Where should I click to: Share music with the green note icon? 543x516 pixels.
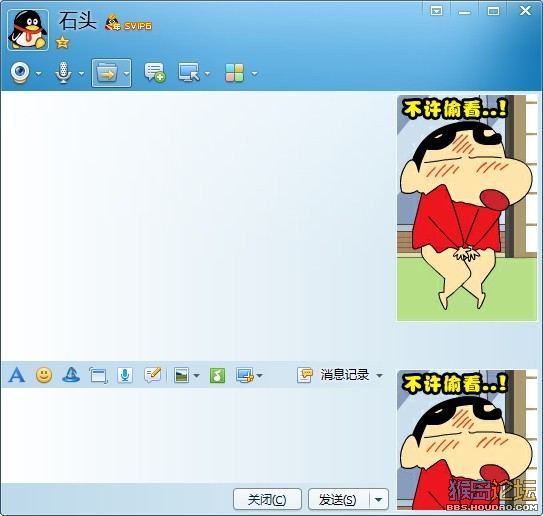pyautogui.click(x=217, y=375)
